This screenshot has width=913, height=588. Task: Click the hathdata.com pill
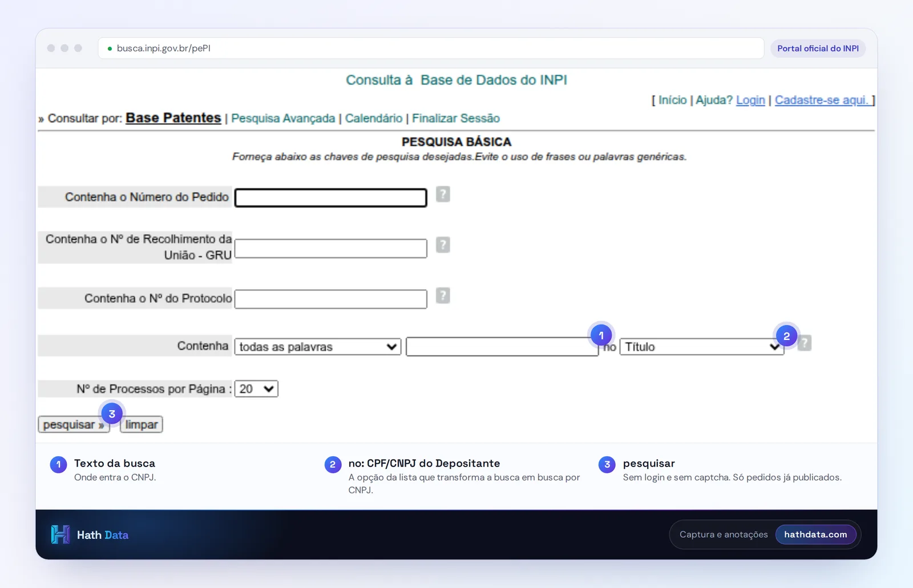click(x=815, y=534)
